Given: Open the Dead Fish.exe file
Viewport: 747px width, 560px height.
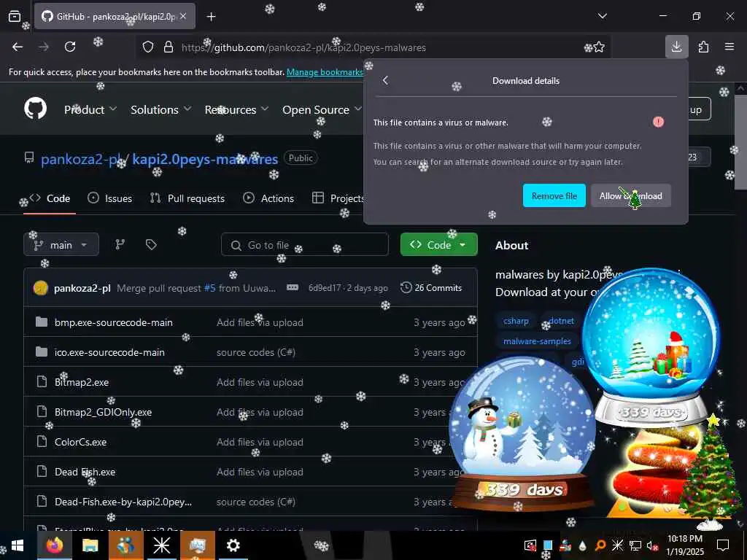Looking at the screenshot, I should (x=85, y=472).
